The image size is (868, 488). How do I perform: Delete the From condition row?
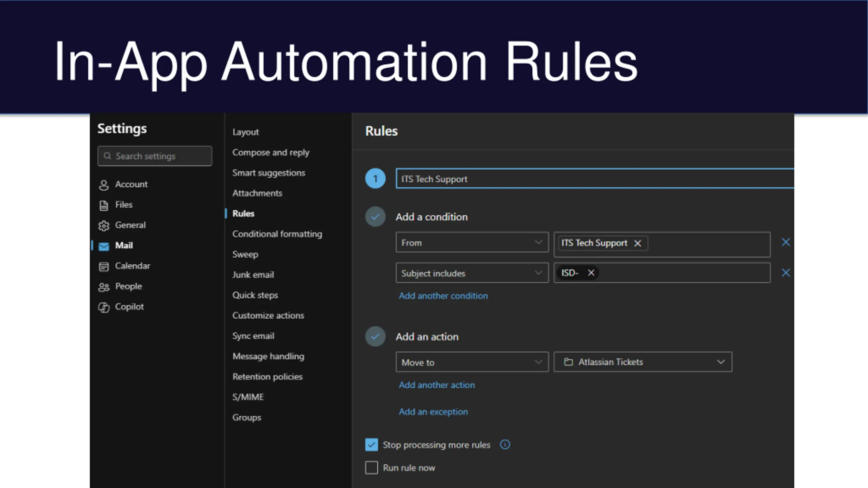click(x=786, y=242)
